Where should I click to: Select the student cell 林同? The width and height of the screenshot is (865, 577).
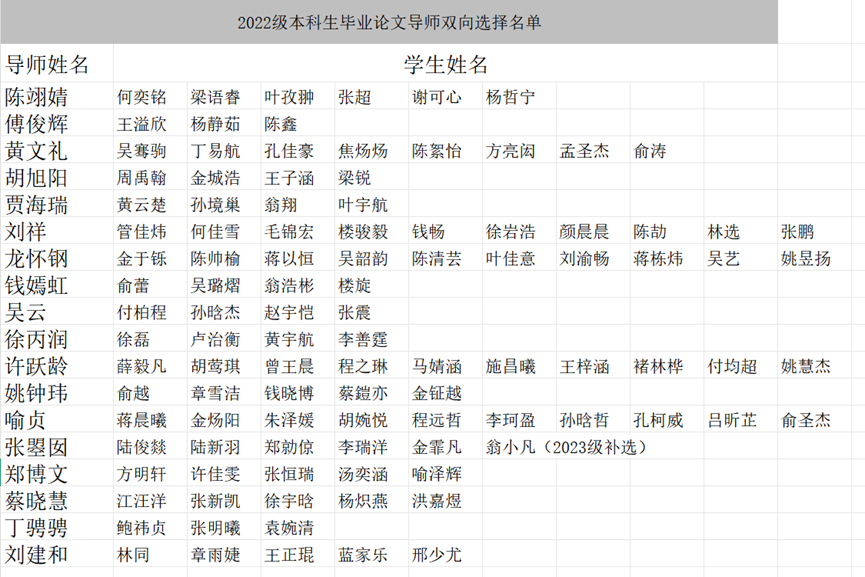click(133, 554)
